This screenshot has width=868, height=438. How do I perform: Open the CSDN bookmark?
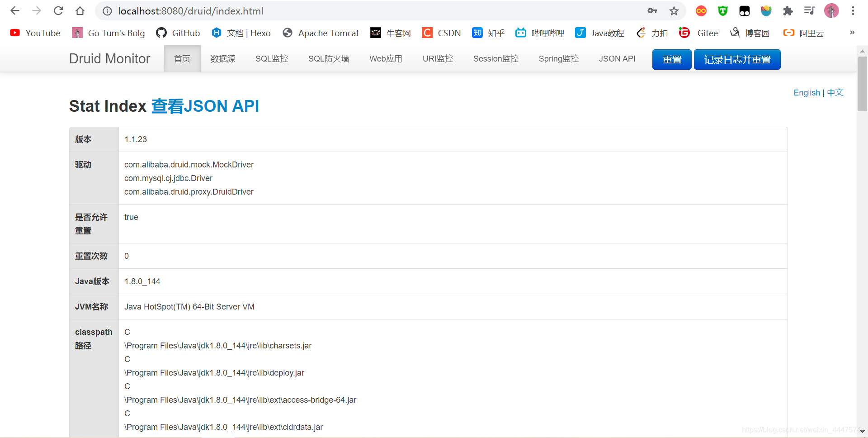pos(441,33)
